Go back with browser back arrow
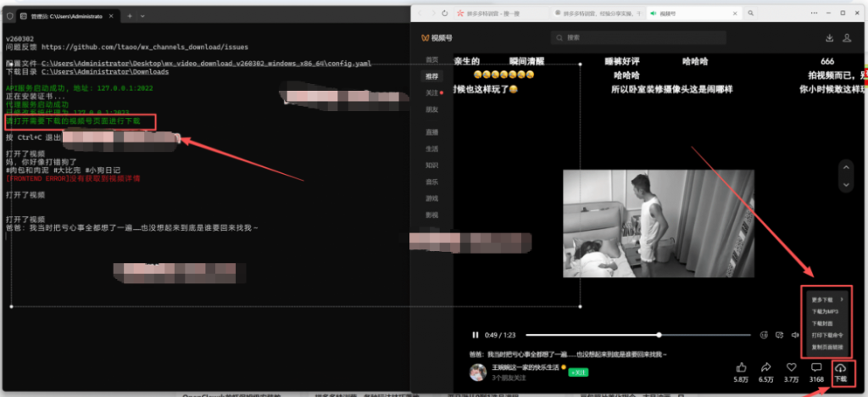This screenshot has width=868, height=397. (x=420, y=13)
